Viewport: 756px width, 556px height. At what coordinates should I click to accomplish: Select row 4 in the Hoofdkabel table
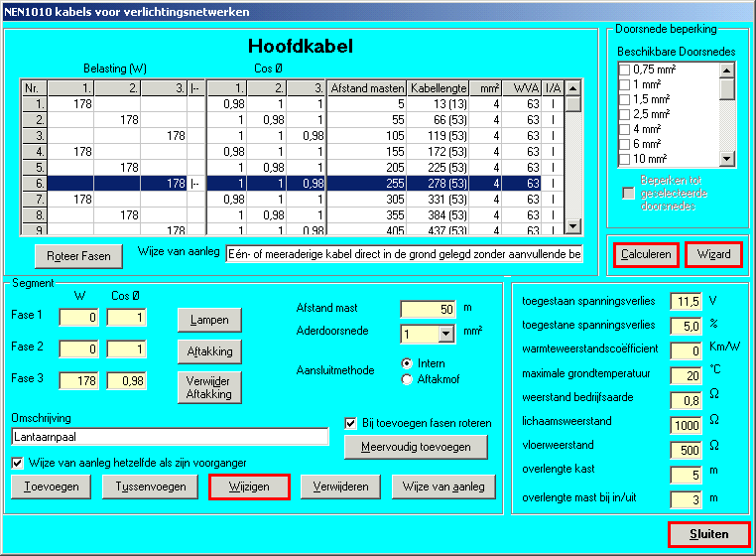click(x=292, y=152)
